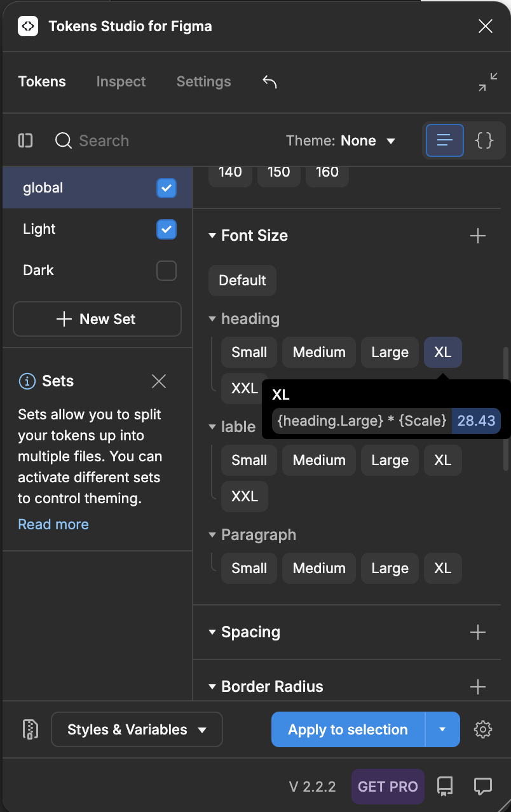Click the search magnifier icon
The height and width of the screenshot is (812, 511).
[64, 140]
